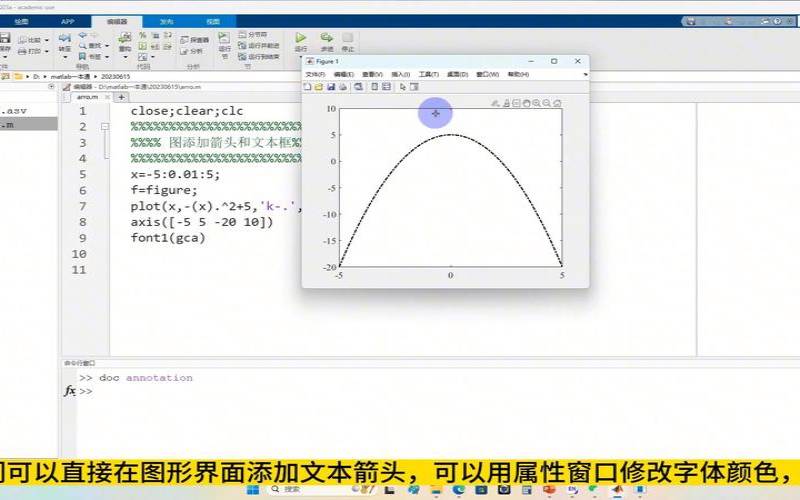Click the Insert Legend icon in Figure 1

(x=386, y=87)
